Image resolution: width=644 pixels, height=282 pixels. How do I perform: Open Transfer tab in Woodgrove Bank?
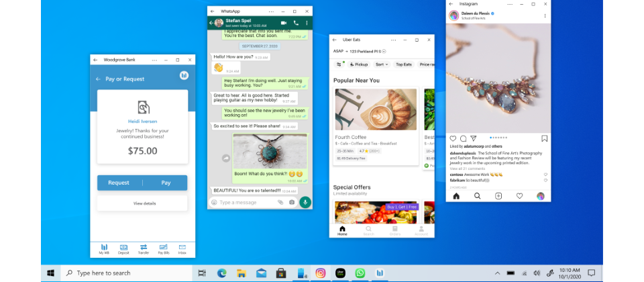click(x=144, y=249)
